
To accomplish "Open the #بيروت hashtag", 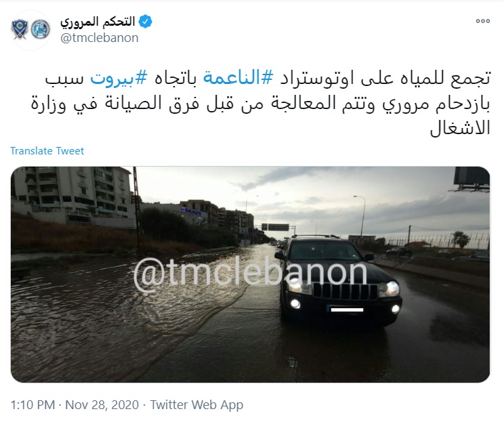I will (x=119, y=79).
